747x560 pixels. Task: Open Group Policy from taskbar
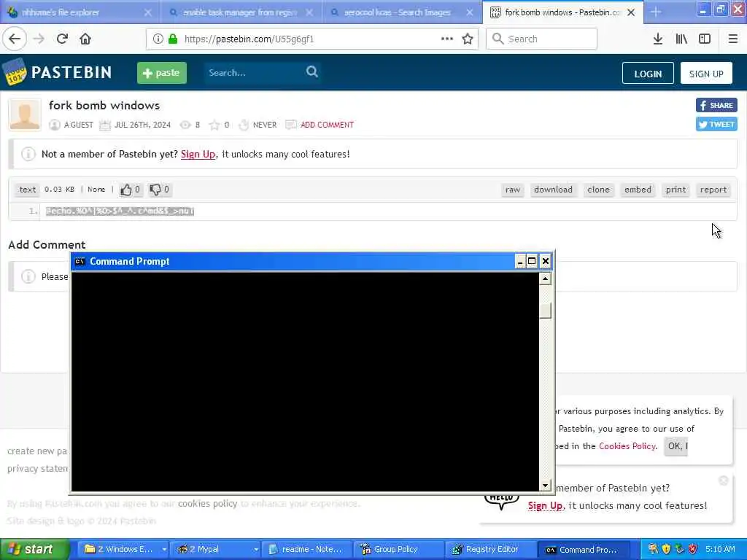[399, 550]
